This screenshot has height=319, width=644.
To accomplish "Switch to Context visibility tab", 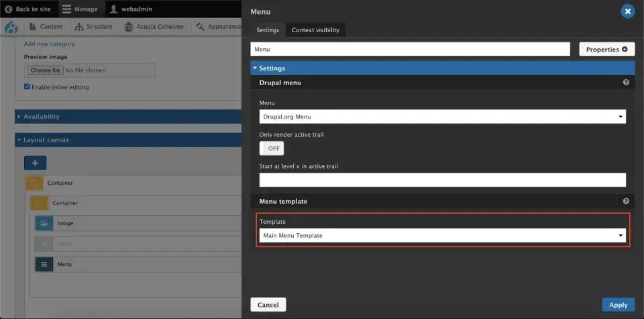I will point(315,30).
